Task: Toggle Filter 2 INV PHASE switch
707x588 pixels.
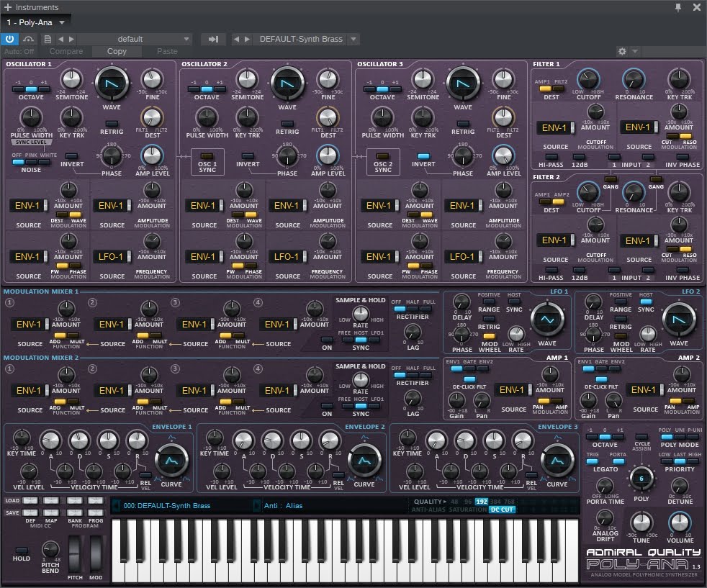Action: (683, 271)
